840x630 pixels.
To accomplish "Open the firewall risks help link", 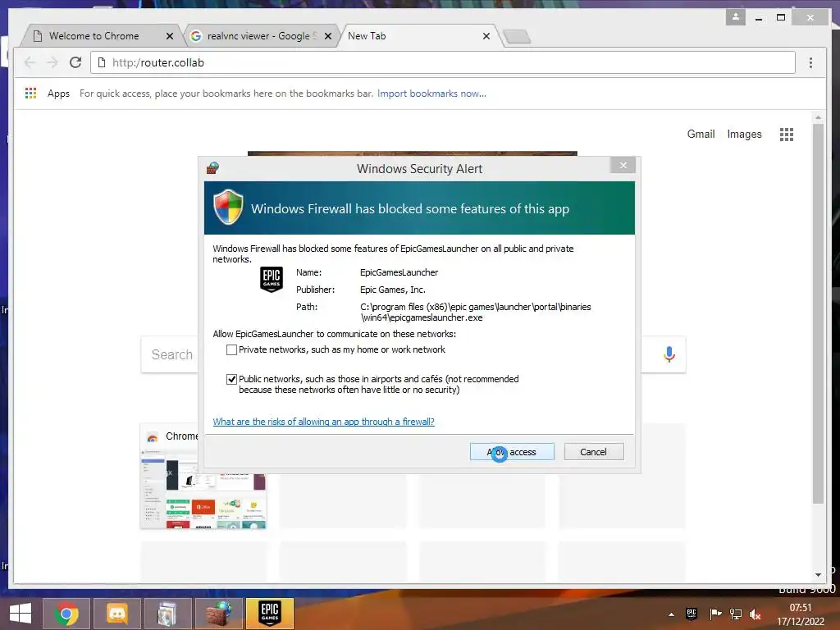I will pos(323,422).
